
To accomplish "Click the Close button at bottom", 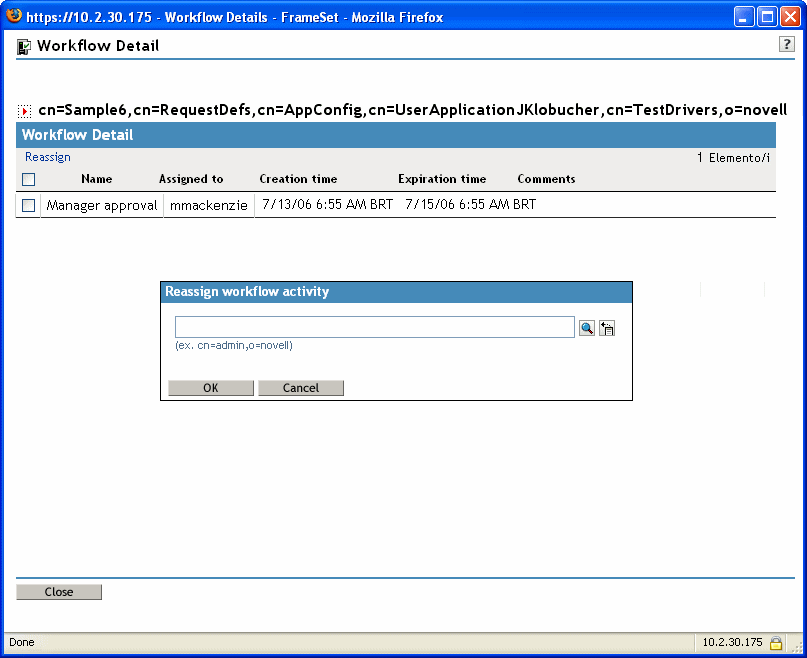I will point(59,592).
